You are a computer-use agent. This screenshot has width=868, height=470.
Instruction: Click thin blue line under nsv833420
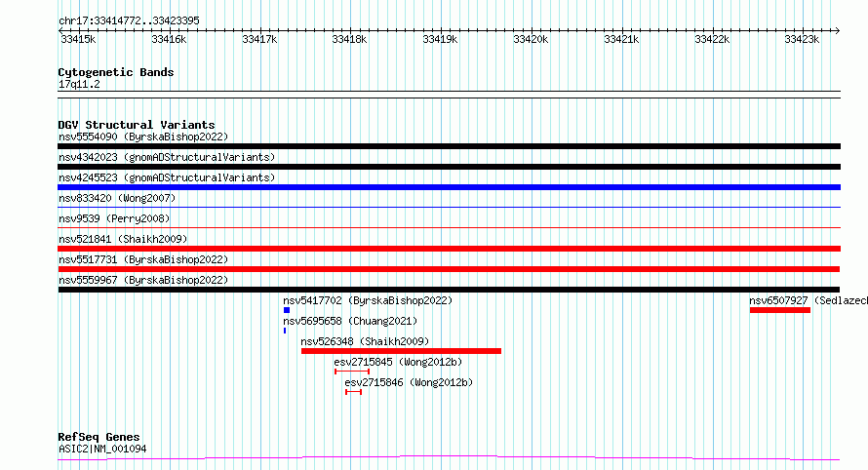click(449, 207)
